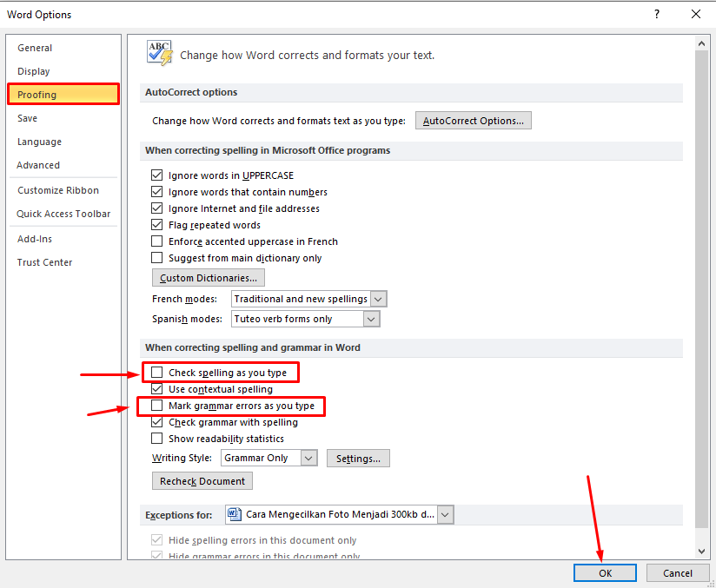Image resolution: width=716 pixels, height=588 pixels.
Task: Toggle Ignore words in UPPERCASE
Action: click(x=156, y=175)
